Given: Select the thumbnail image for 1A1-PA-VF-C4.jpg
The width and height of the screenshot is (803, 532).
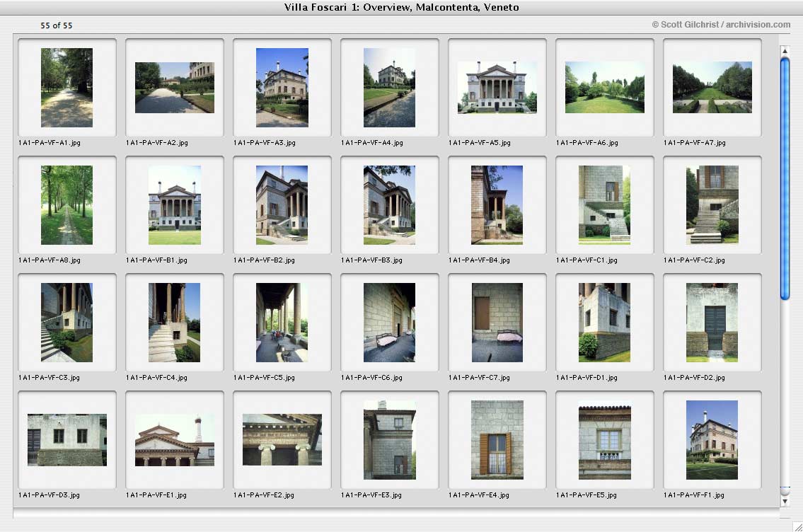Looking at the screenshot, I should click(174, 323).
